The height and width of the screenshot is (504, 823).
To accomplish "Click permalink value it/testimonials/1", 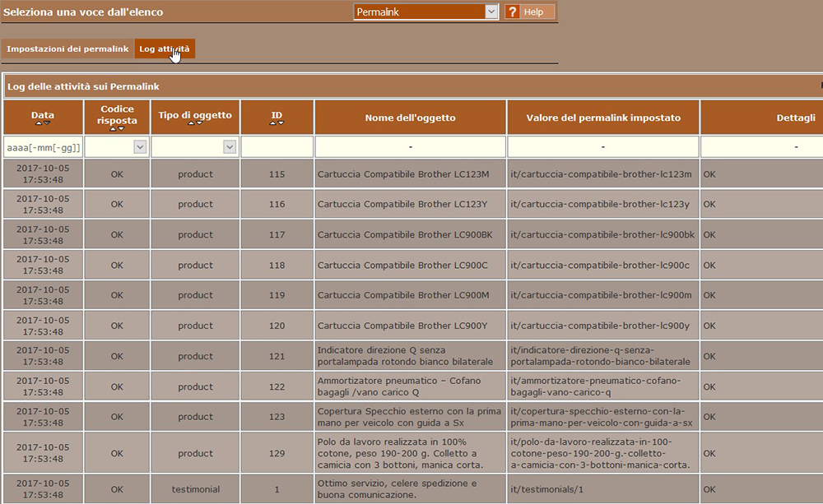I will coord(547,489).
